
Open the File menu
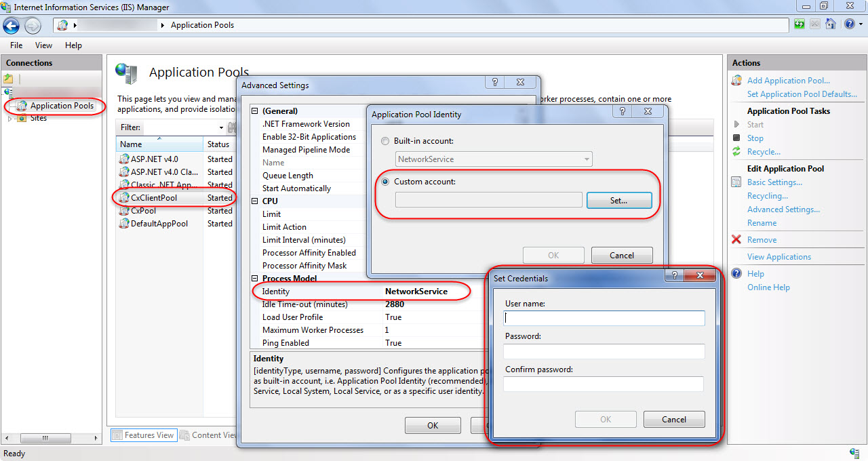click(16, 45)
